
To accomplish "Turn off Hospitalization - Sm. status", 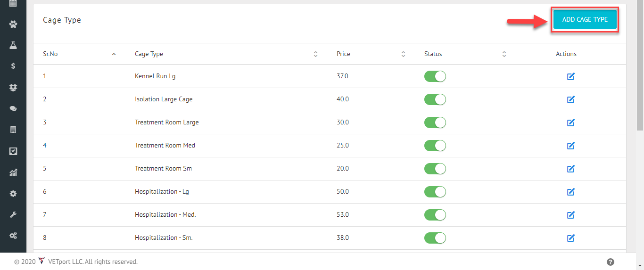I will click(435, 238).
